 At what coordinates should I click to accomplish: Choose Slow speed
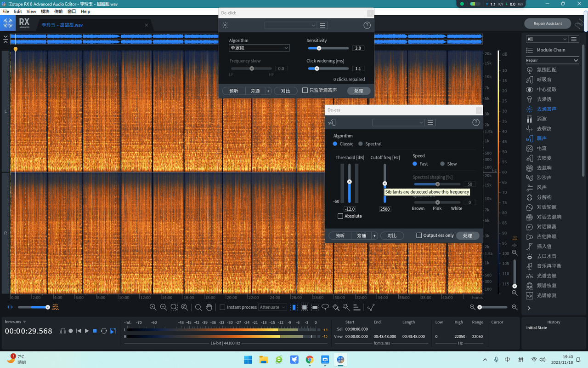click(x=442, y=164)
